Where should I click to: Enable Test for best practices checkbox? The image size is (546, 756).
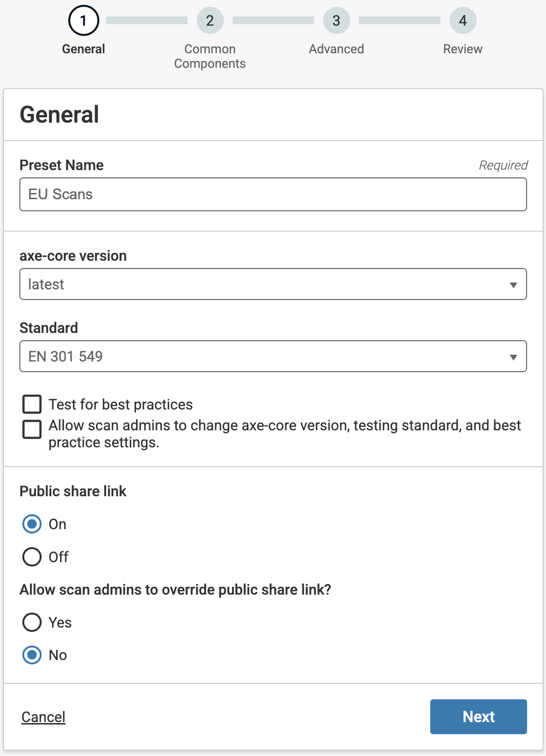[x=32, y=404]
